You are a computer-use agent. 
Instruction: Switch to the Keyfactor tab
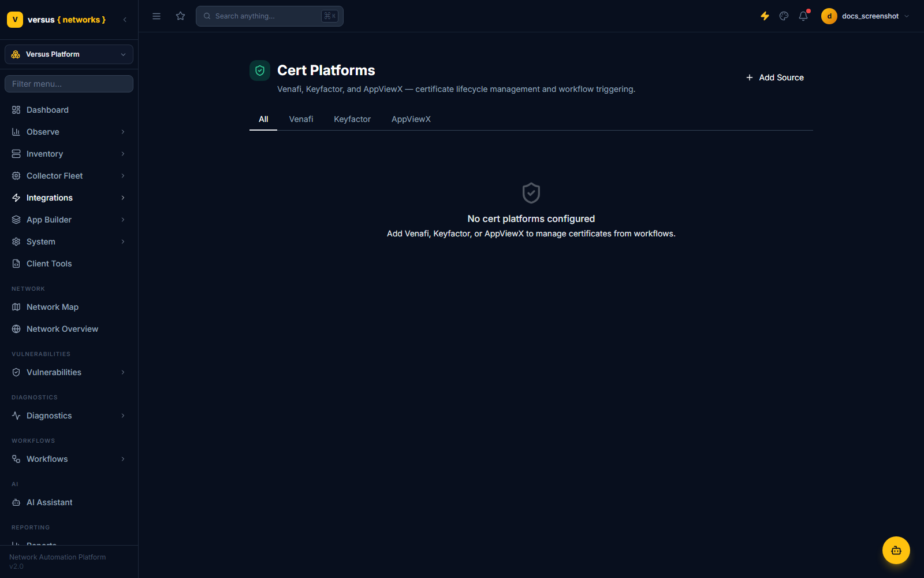click(352, 119)
